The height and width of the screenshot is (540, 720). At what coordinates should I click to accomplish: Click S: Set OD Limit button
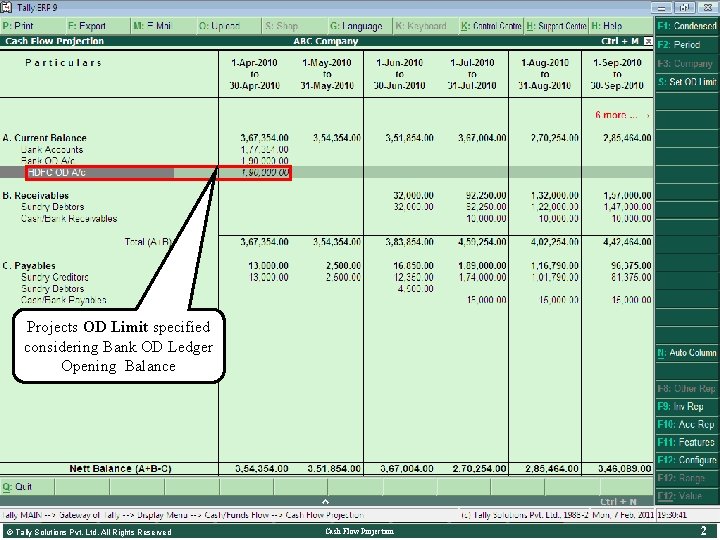pos(687,82)
